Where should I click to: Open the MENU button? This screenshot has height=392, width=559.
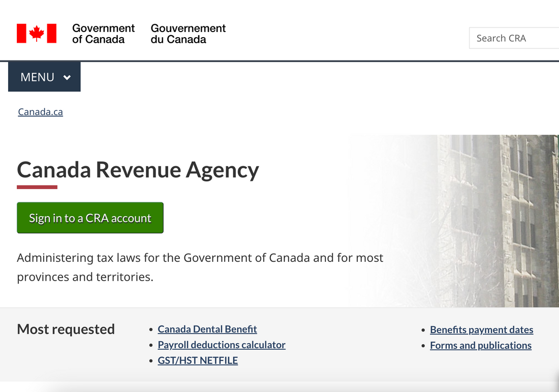[x=44, y=77]
